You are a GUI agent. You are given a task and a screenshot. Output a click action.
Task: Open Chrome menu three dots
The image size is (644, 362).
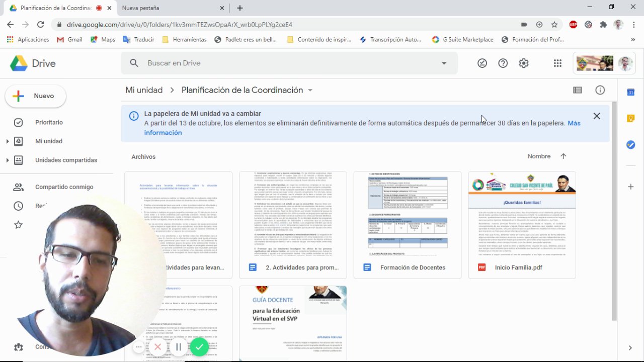click(x=633, y=24)
